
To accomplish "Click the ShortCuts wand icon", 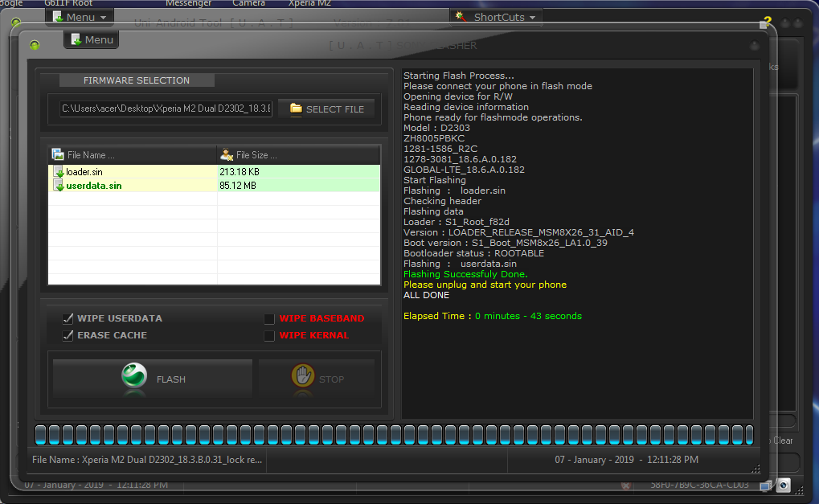I will pos(461,16).
